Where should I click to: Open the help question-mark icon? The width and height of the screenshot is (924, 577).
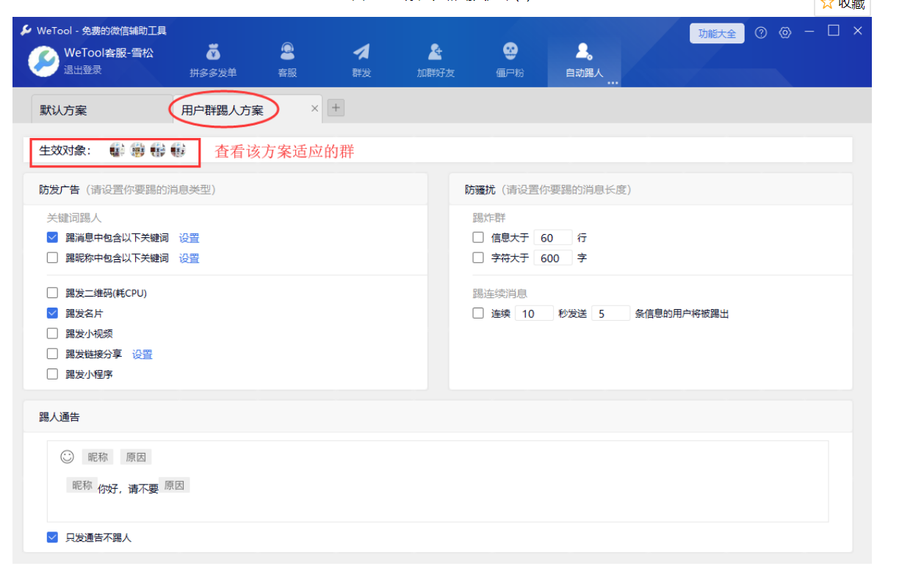click(761, 32)
